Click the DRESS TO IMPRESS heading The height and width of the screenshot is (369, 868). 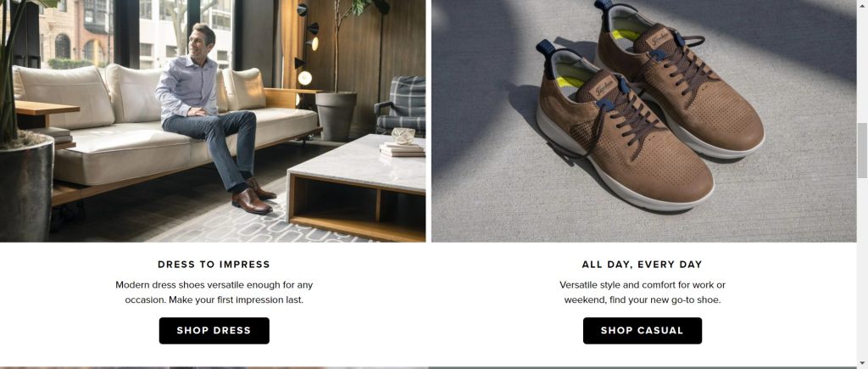click(x=214, y=265)
